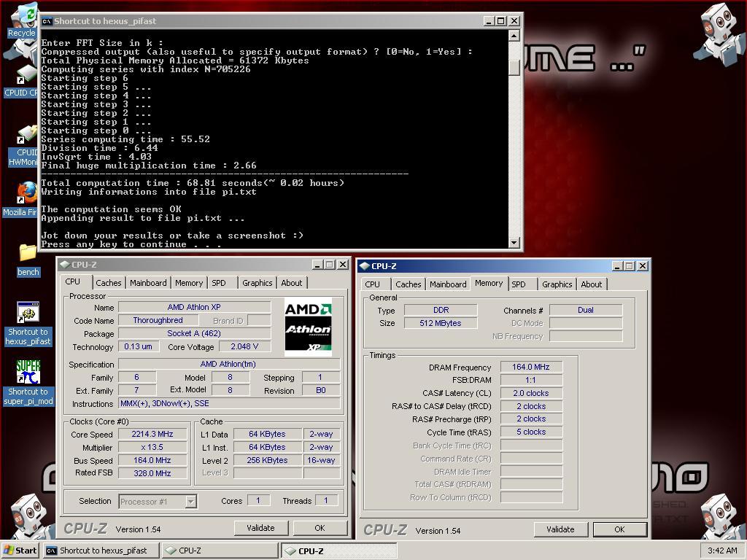The width and height of the screenshot is (747, 560).
Task: Click the AMD Athlon XP processor logo
Action: [x=309, y=327]
